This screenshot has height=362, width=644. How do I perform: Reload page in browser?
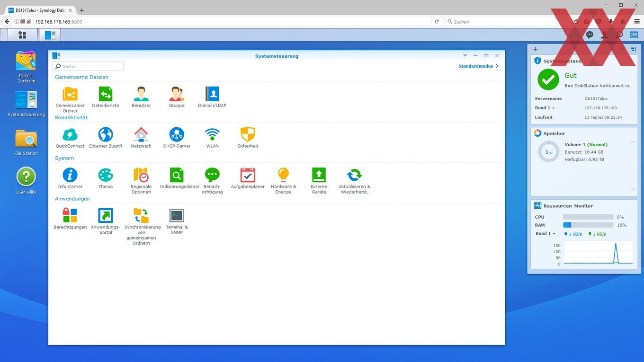tap(437, 21)
